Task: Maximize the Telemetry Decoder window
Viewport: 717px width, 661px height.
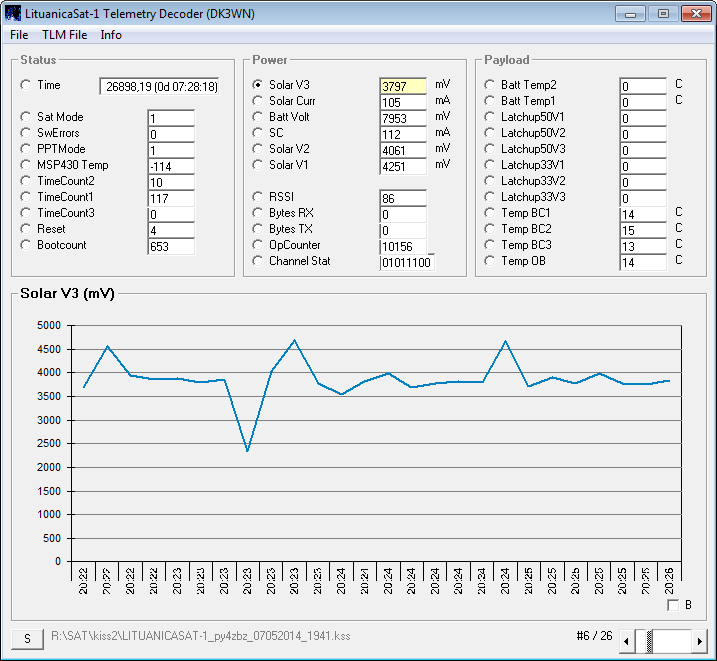Action: tap(663, 14)
